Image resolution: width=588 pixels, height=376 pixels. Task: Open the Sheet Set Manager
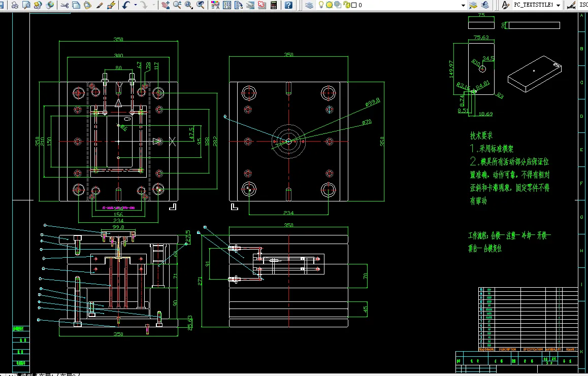click(250, 5)
